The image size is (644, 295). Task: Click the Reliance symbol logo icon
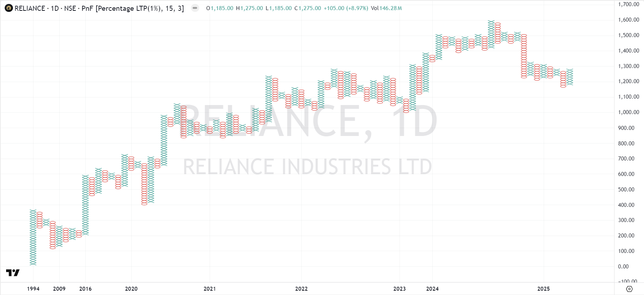click(9, 8)
